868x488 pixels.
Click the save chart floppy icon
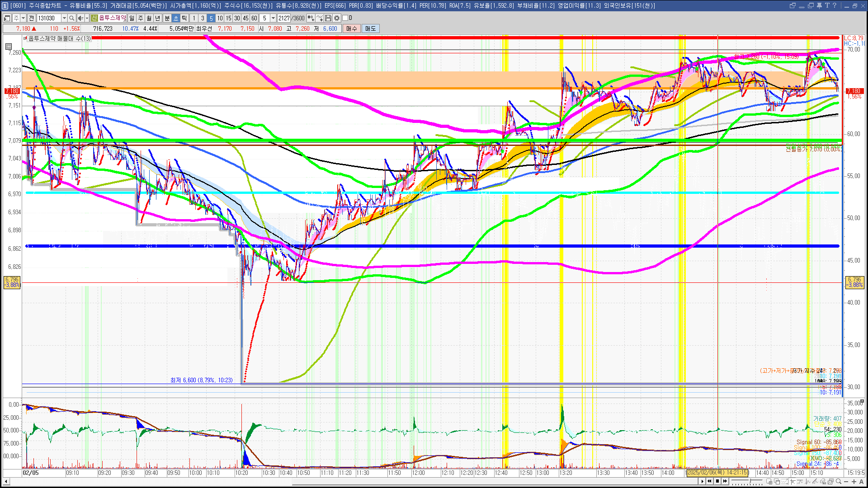click(x=328, y=18)
